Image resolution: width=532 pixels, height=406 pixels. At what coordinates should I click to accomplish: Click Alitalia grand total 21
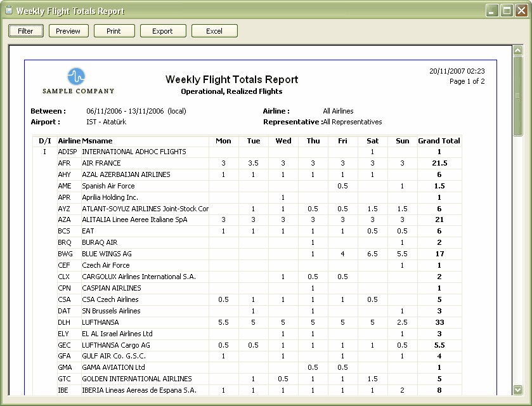(x=439, y=219)
